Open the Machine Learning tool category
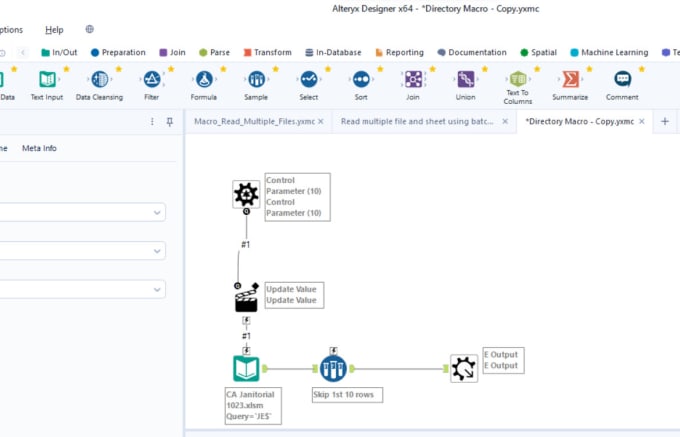 [x=609, y=52]
